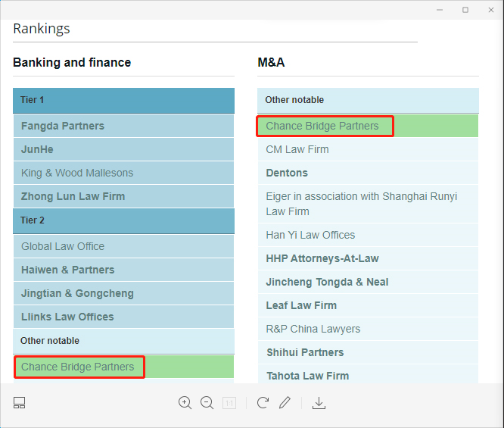The height and width of the screenshot is (428, 504).
Task: Click the zoom out magnifier icon
Action: pyautogui.click(x=207, y=403)
